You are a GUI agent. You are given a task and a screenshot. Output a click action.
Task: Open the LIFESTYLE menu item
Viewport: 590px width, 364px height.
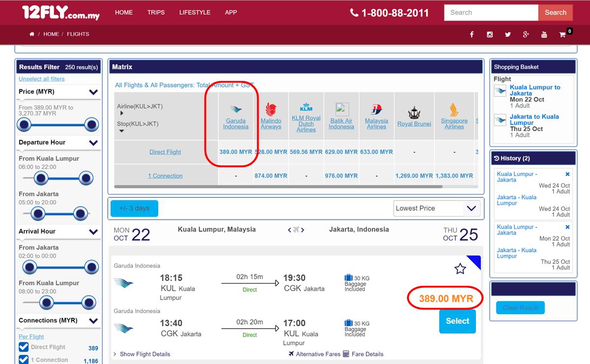pos(195,12)
